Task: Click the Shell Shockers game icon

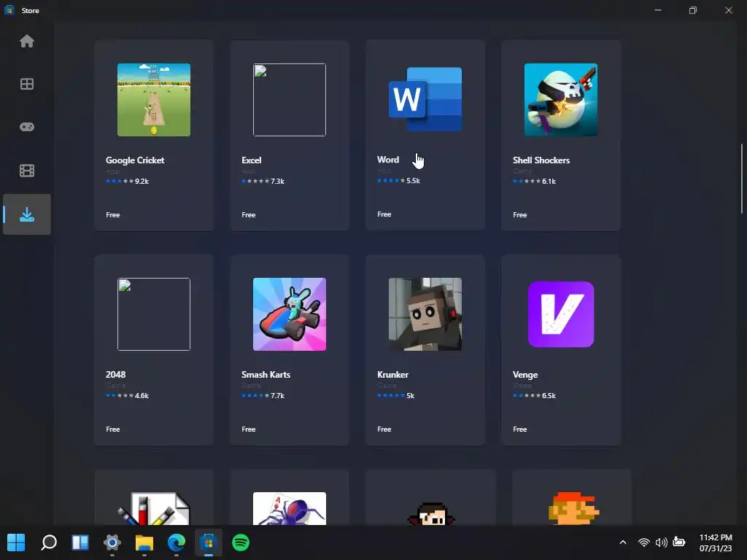Action: click(x=561, y=100)
